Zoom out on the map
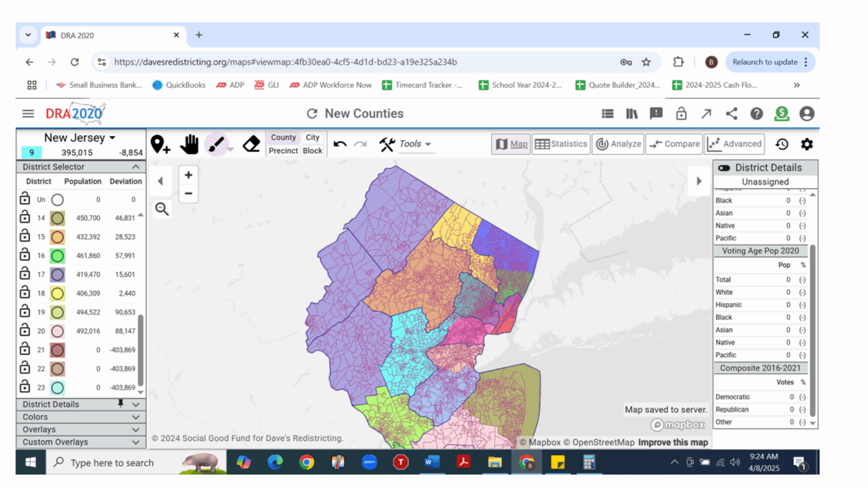 pos(188,193)
